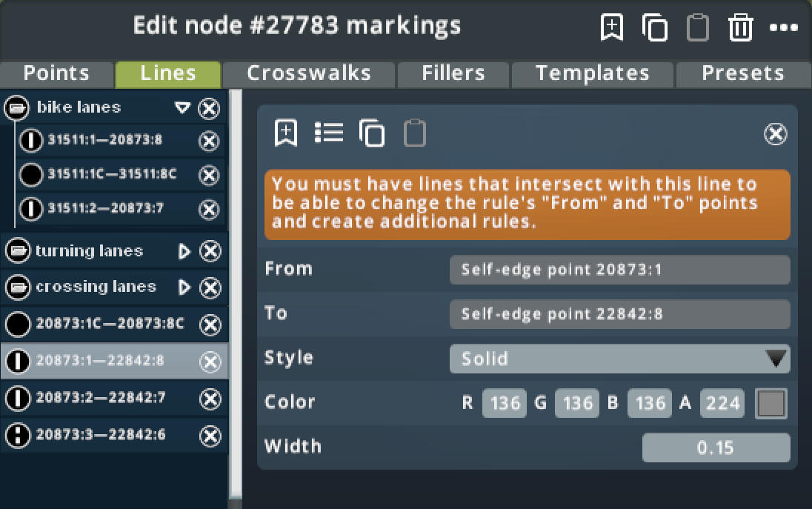Screen dimensions: 812x509
Task: Select the crossing lanes group label
Action: 96,287
